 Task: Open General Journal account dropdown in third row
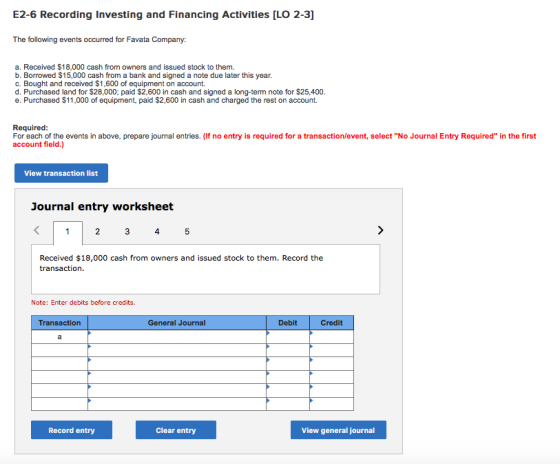coord(177,364)
